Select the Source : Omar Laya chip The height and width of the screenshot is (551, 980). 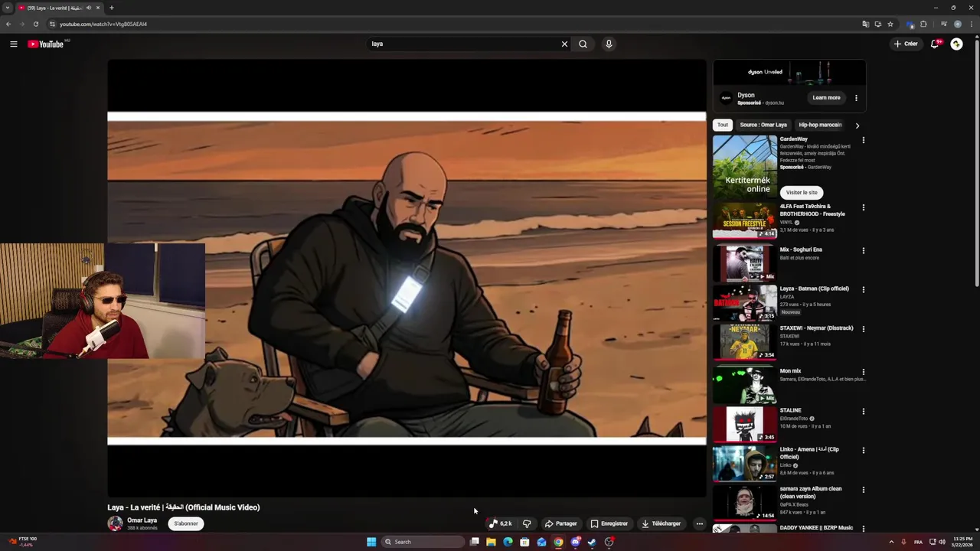click(x=763, y=125)
